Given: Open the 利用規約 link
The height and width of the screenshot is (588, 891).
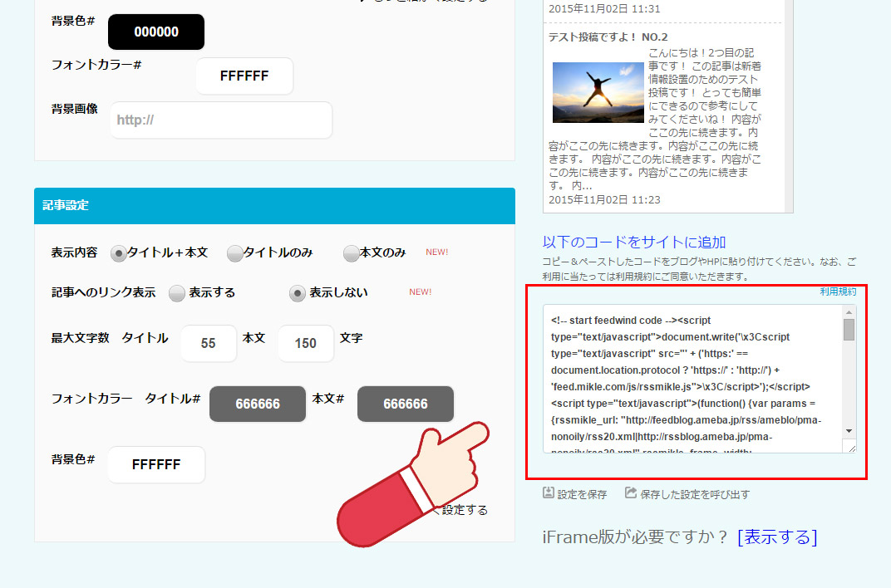Looking at the screenshot, I should click(838, 292).
